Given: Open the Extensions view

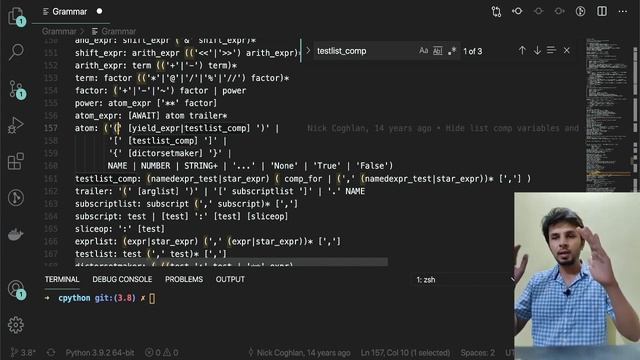Looking at the screenshot, I should [16, 161].
